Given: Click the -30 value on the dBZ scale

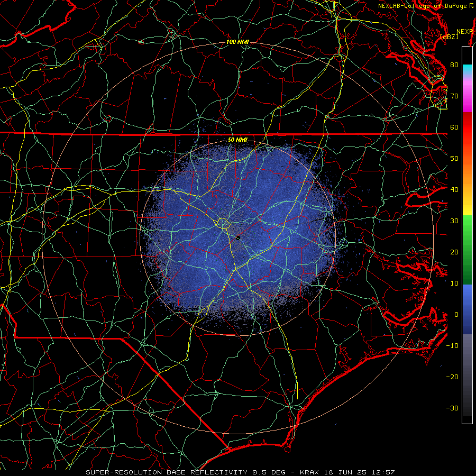Looking at the screenshot, I should click(452, 408).
